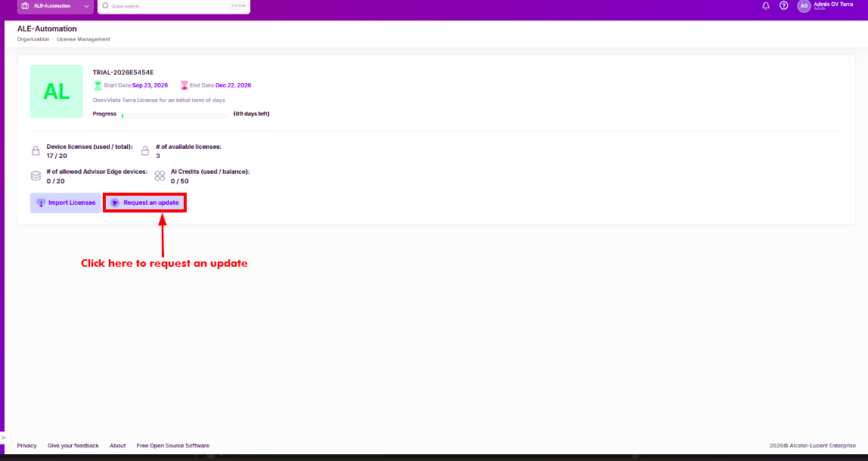Open Give your feedback link

(x=73, y=445)
